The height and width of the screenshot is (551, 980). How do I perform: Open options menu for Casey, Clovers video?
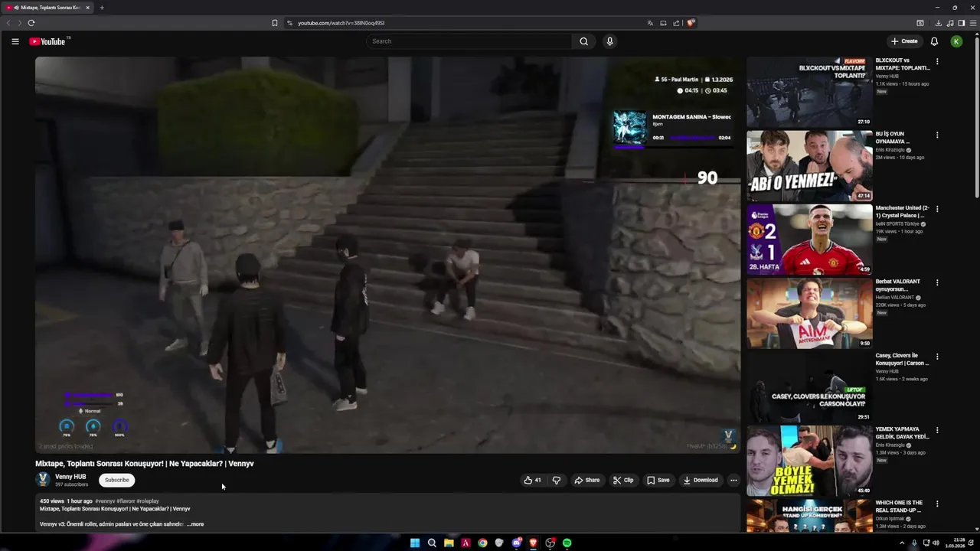click(937, 356)
